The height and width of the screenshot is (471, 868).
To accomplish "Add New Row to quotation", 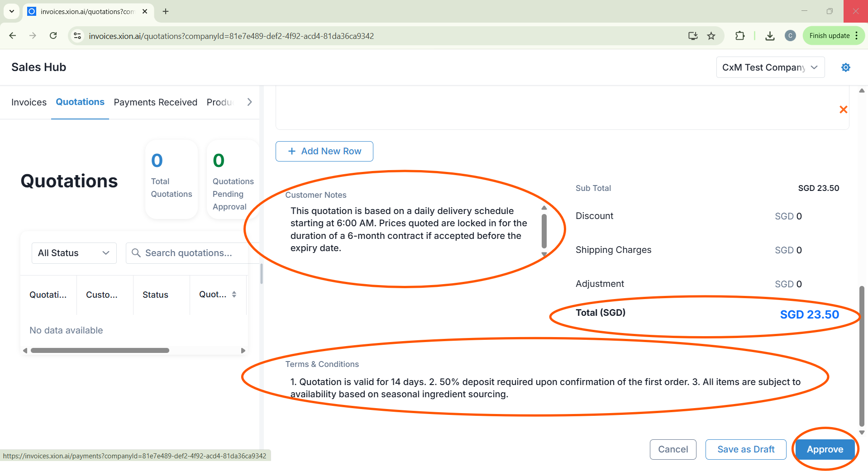I will 324,151.
